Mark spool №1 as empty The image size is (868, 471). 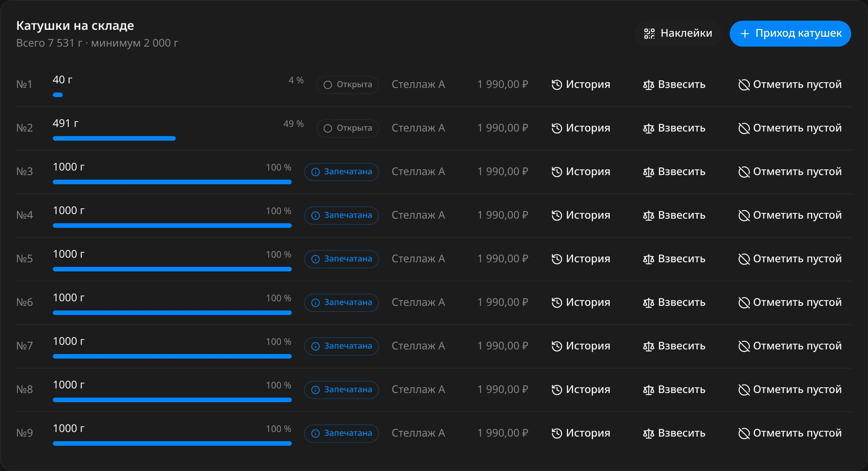790,84
